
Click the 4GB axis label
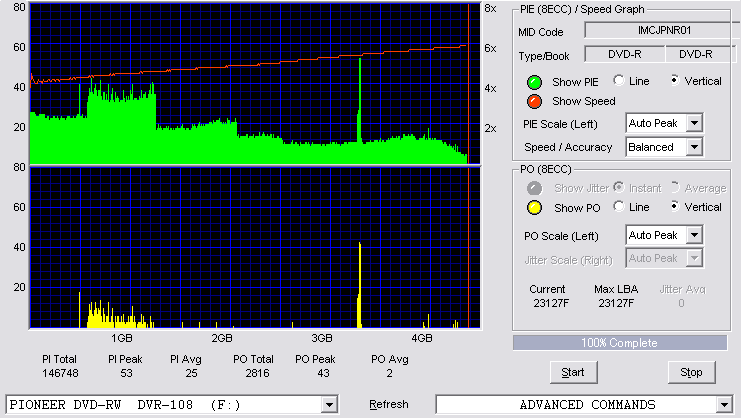pyautogui.click(x=422, y=338)
